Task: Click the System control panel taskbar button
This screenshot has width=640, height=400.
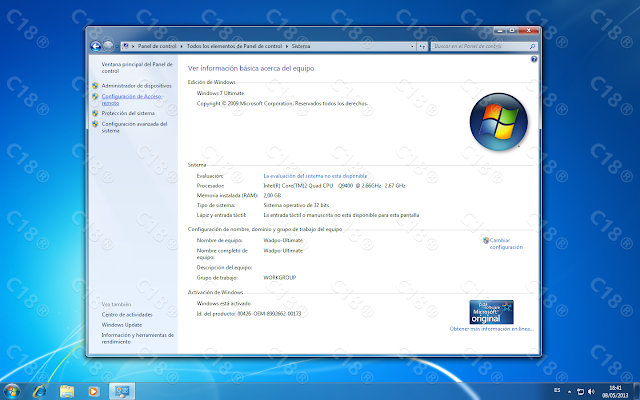Action: (x=122, y=391)
